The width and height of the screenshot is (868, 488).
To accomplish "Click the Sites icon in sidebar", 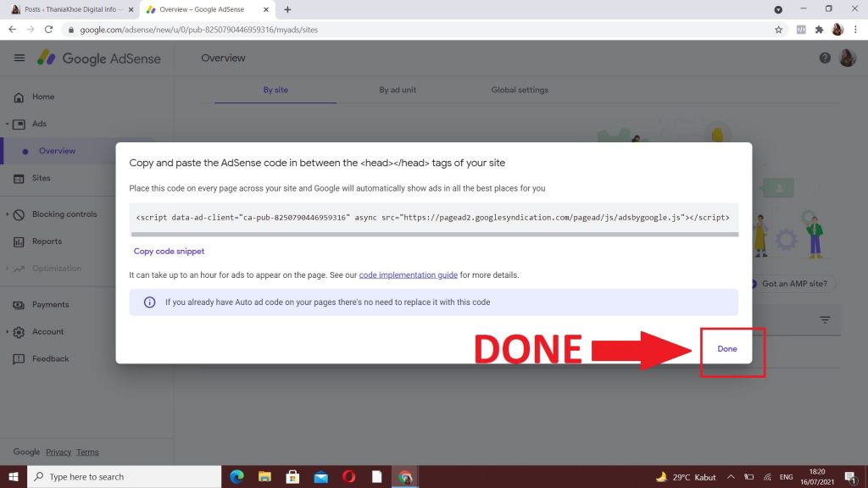I will pos(19,179).
